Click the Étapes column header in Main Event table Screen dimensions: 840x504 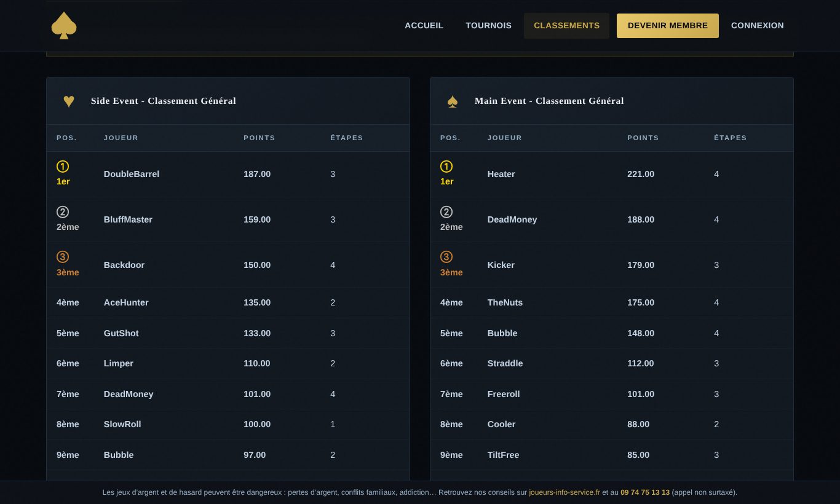pyautogui.click(x=731, y=138)
